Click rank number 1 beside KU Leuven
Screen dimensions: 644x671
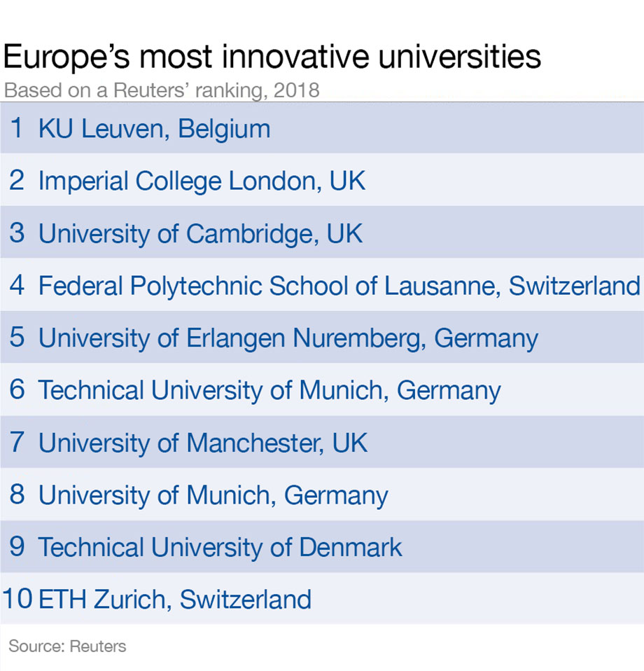click(x=17, y=130)
